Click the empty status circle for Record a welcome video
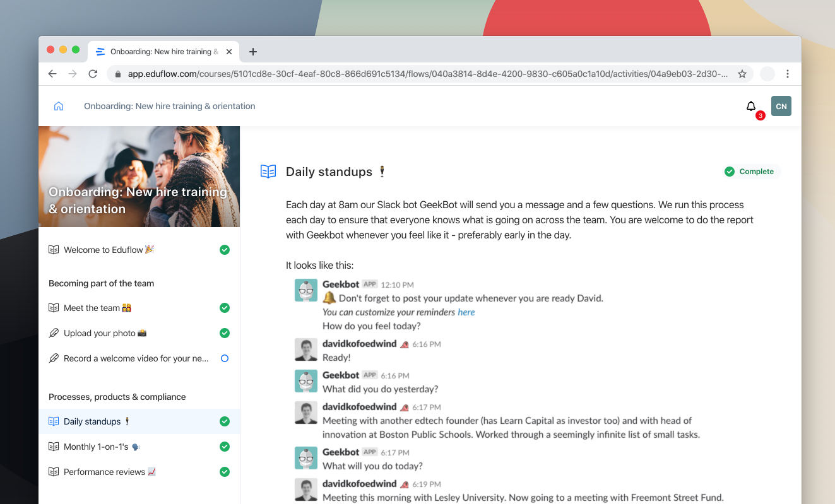 224,358
